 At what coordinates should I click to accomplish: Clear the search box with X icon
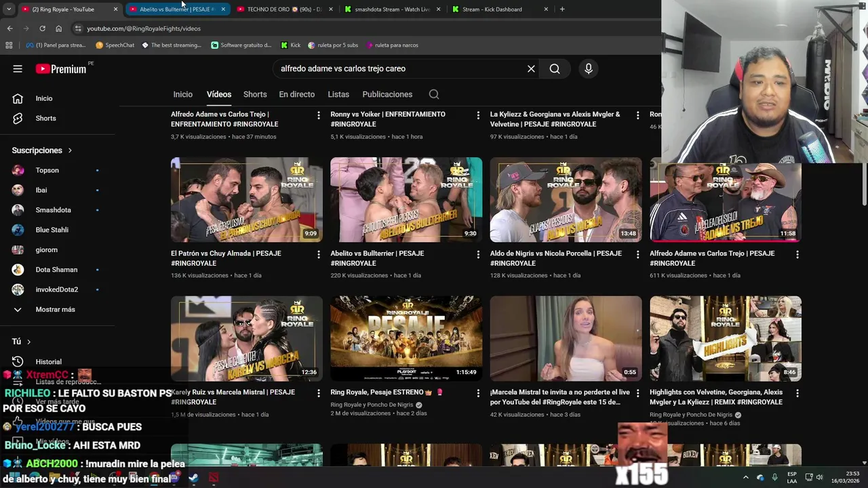[531, 68]
